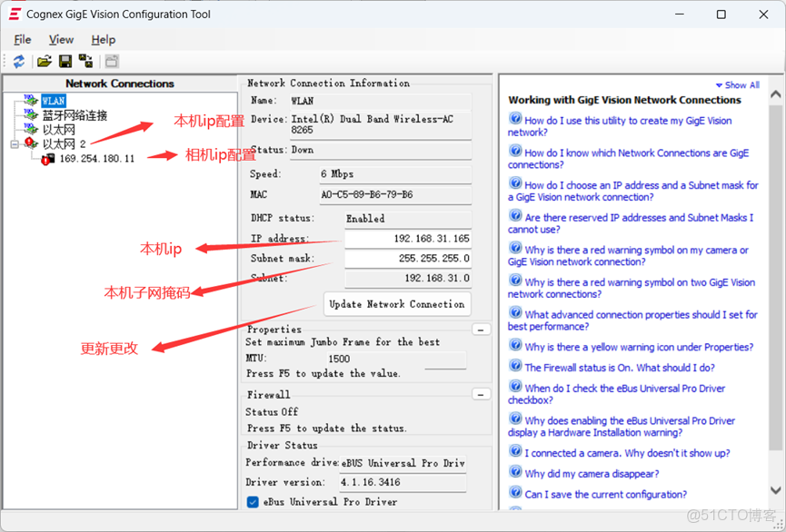Click the 蓝牙网络连接 adapter icon

coord(30,114)
